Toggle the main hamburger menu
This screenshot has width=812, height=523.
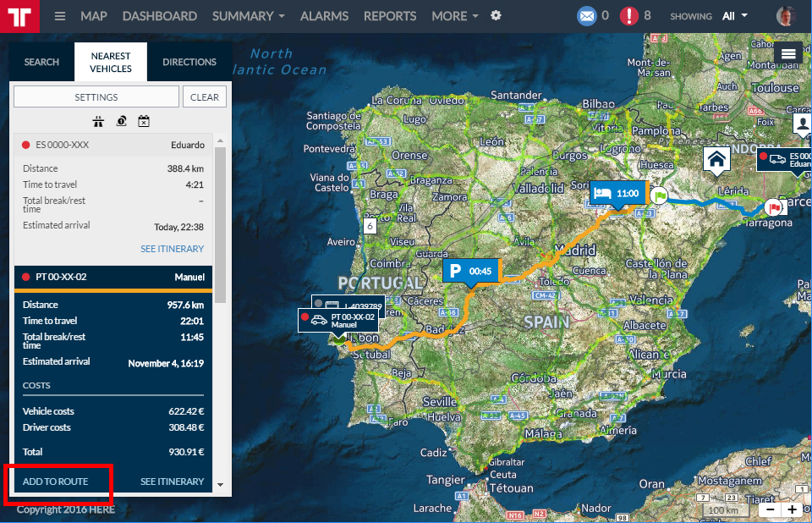point(60,16)
